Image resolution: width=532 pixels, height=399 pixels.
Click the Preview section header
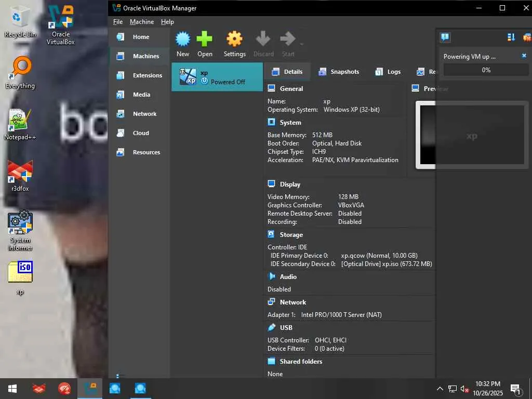coord(430,89)
